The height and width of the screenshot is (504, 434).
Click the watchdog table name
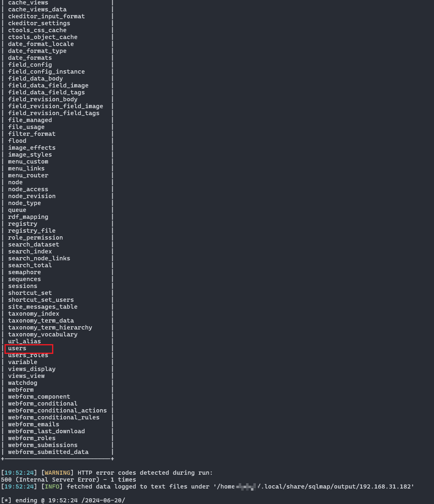pyautogui.click(x=22, y=383)
